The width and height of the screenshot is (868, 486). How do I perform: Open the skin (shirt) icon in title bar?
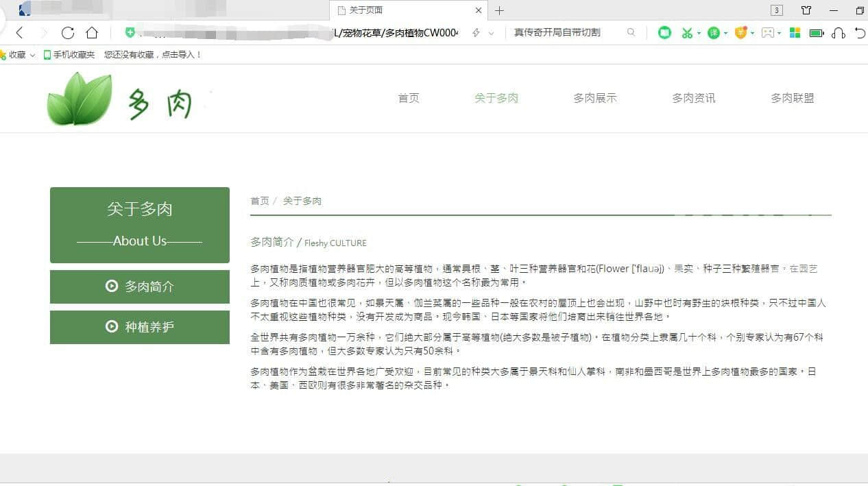(806, 10)
